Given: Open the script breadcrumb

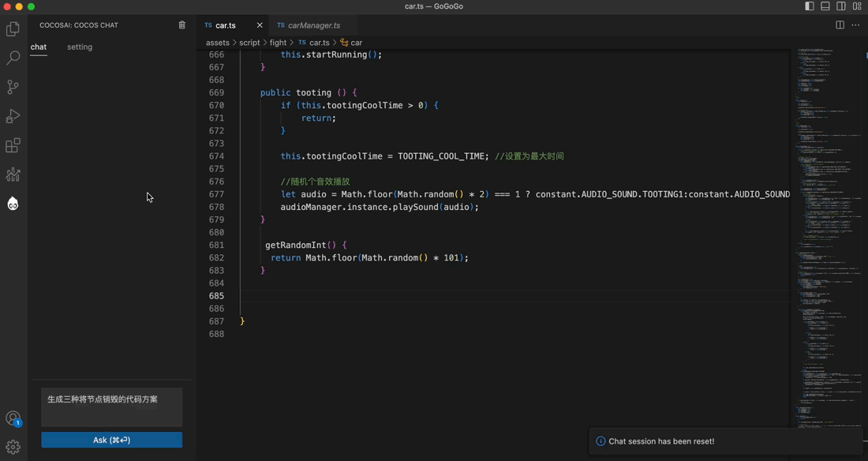Looking at the screenshot, I should coord(249,43).
